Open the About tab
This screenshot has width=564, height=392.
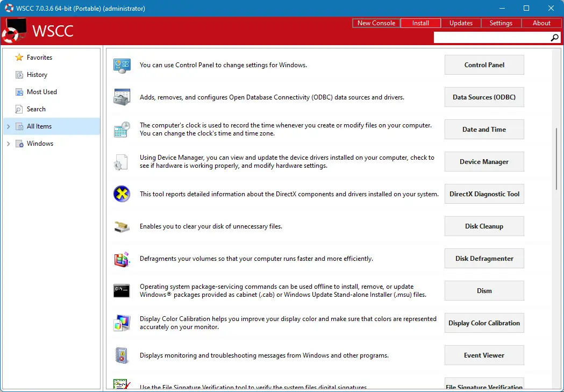coord(541,23)
